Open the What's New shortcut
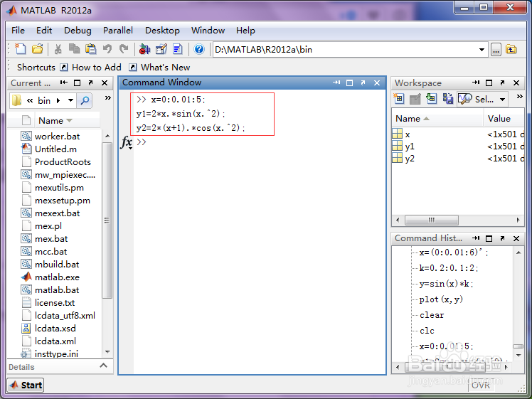 (x=160, y=67)
